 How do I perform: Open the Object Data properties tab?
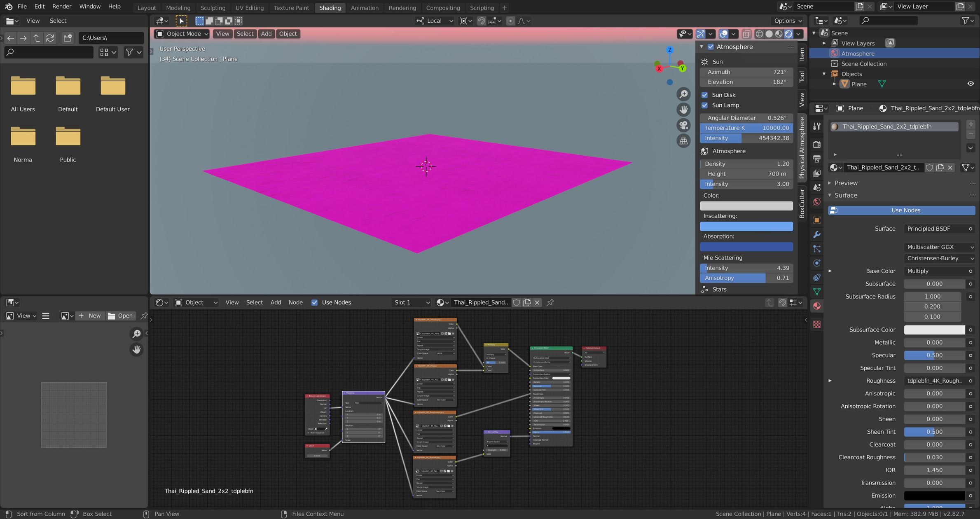point(817,292)
